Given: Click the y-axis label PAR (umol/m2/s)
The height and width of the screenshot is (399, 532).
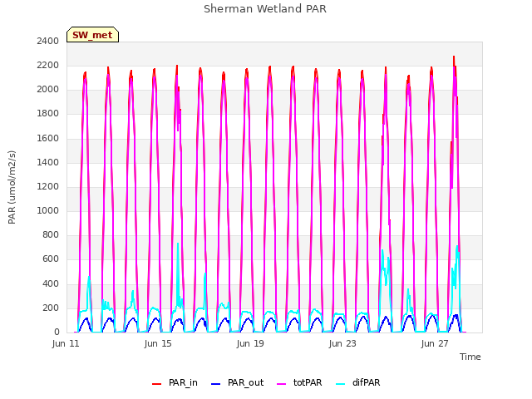Looking at the screenshot, I should click(x=12, y=187).
